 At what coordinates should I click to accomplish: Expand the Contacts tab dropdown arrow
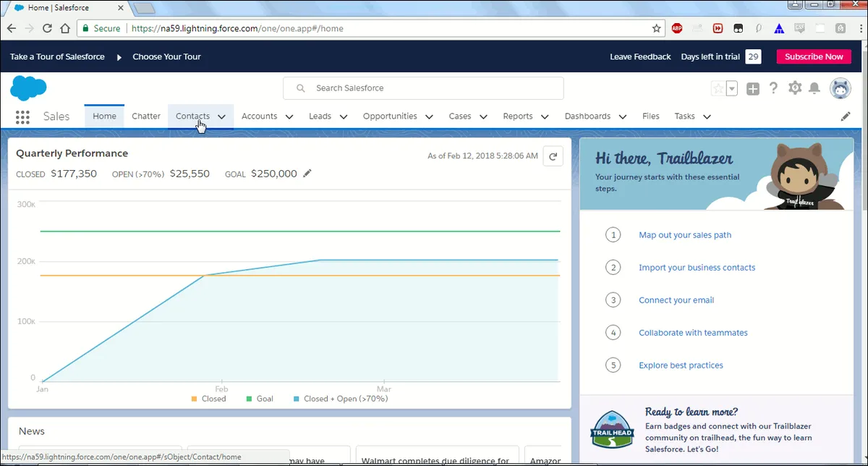pyautogui.click(x=221, y=116)
